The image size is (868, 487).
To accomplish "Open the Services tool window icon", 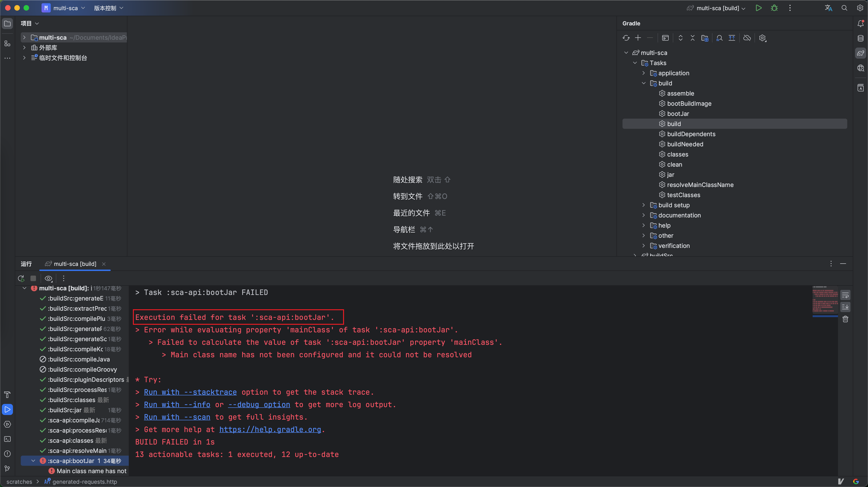I will [x=7, y=424].
